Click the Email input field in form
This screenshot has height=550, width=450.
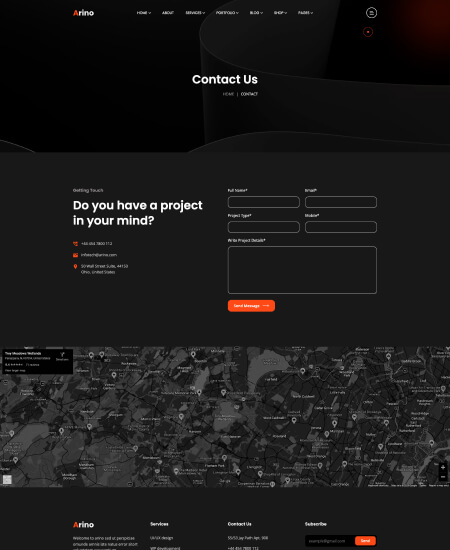point(341,202)
